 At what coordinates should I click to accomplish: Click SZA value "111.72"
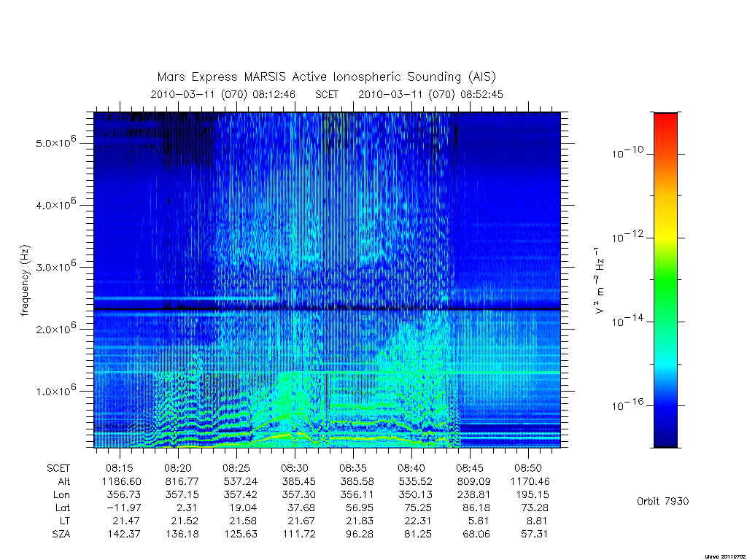click(298, 534)
